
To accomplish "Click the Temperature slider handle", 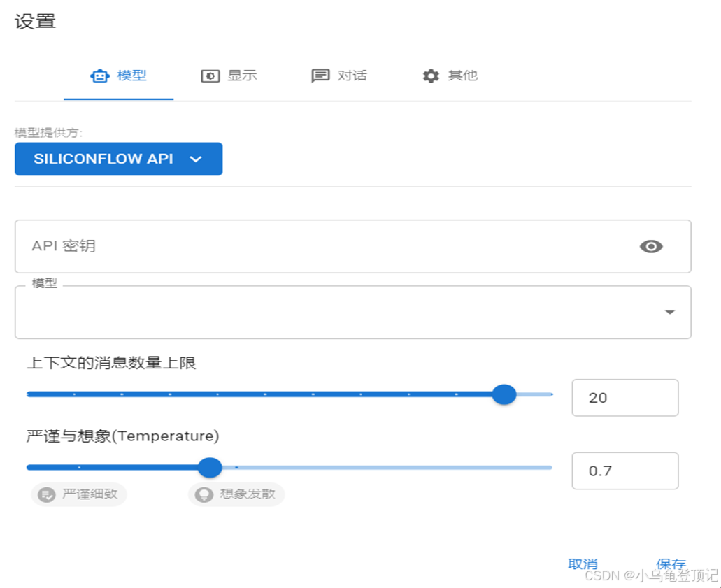I will tap(210, 468).
